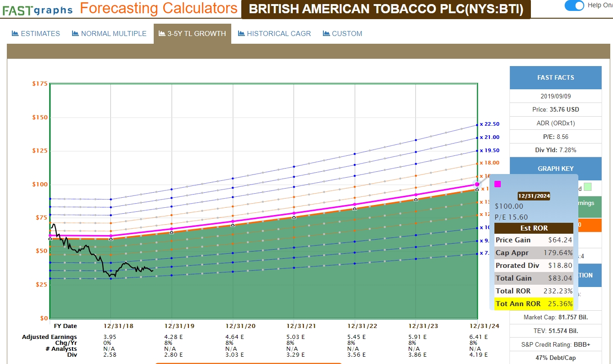Switch to the NORMAL MULTIPLE tab
613x364 pixels.
coord(109,33)
